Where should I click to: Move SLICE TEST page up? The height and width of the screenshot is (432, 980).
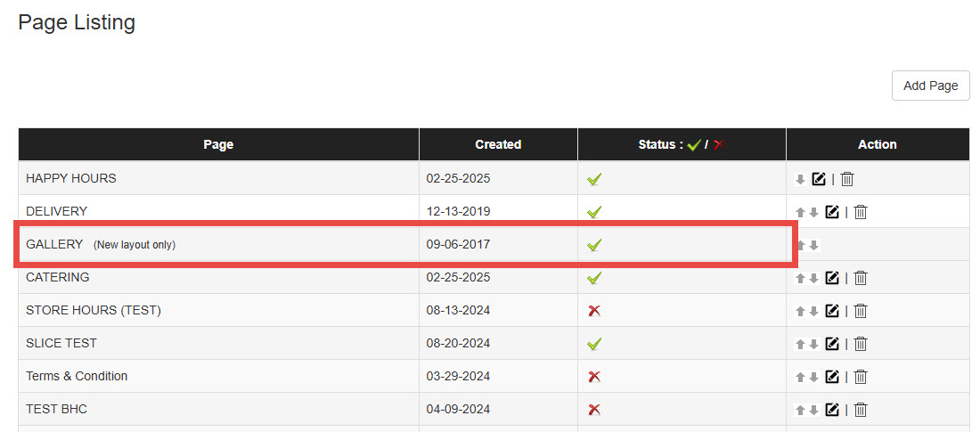click(801, 344)
